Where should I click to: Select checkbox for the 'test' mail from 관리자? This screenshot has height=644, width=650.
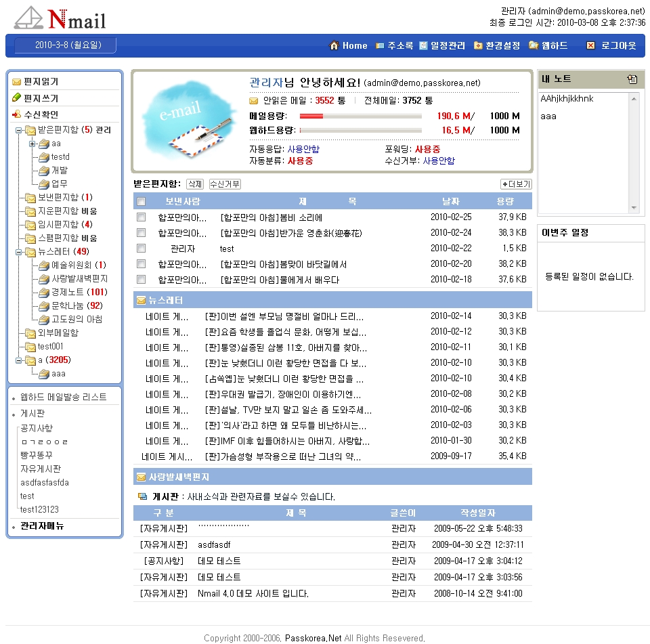tap(141, 249)
